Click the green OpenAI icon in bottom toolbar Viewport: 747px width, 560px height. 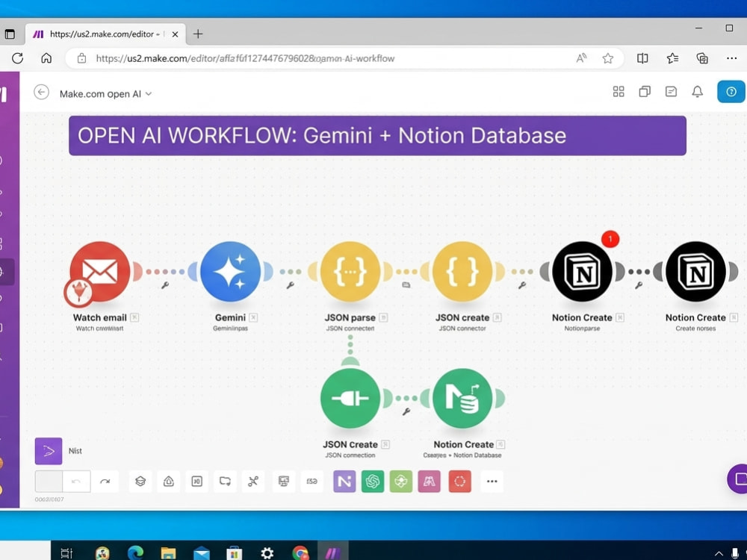click(x=373, y=482)
